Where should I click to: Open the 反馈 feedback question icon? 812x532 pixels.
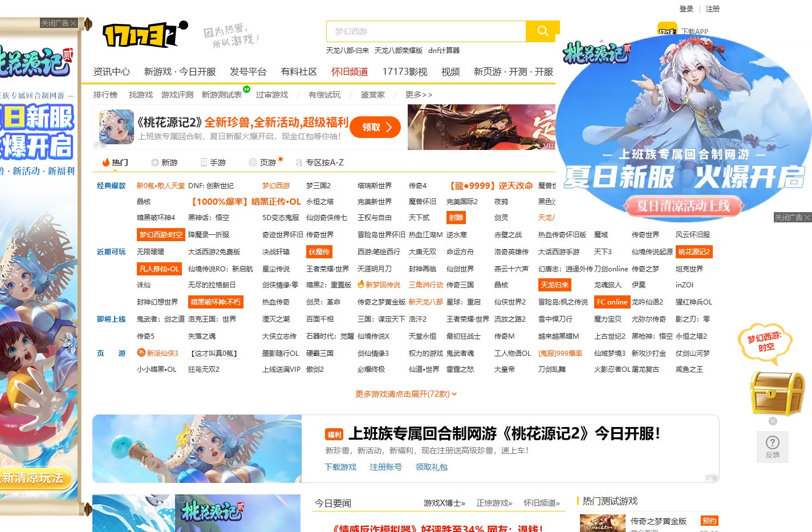pos(773,446)
